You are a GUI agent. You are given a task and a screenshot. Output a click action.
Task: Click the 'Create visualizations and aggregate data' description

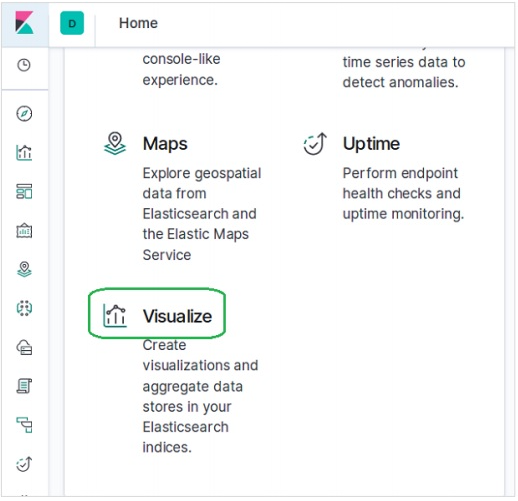[200, 396]
